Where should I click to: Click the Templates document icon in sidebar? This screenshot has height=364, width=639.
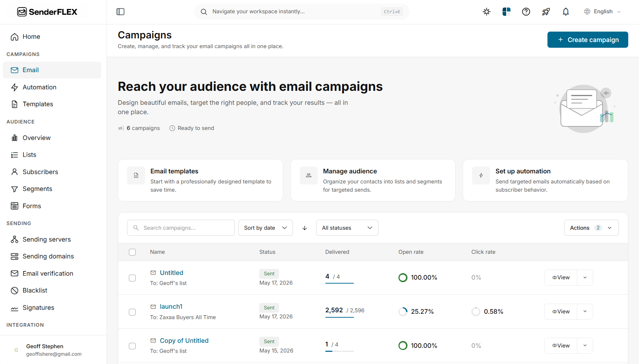[x=15, y=104]
